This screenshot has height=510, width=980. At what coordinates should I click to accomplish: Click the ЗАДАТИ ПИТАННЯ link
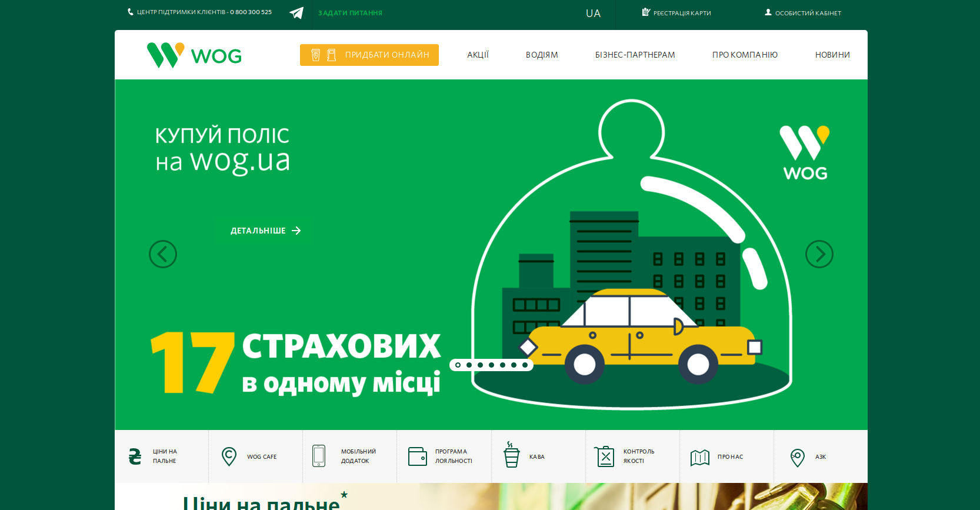click(x=351, y=13)
